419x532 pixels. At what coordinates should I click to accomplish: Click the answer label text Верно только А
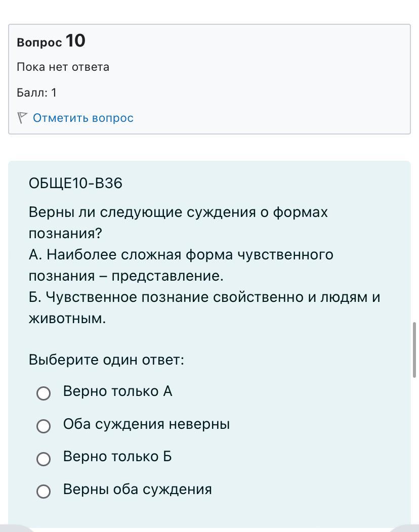[117, 391]
